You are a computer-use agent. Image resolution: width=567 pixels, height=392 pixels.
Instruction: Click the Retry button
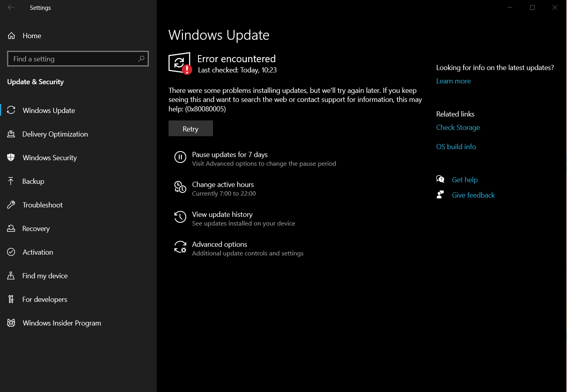pyautogui.click(x=191, y=129)
